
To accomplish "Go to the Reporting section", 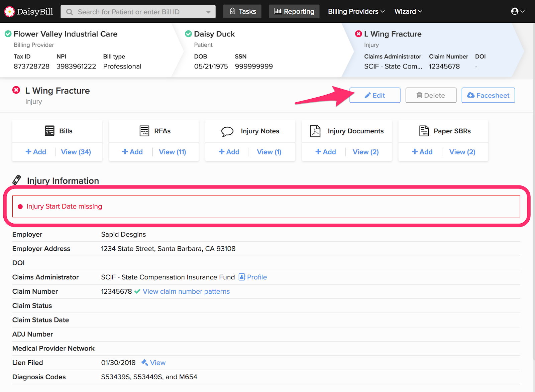I will point(294,11).
